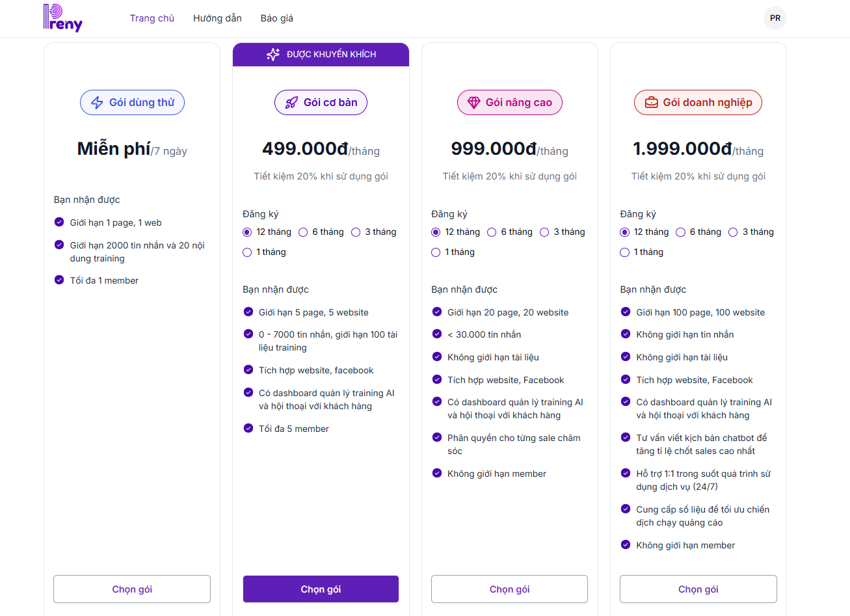Click the diamond icon on Gói nâng cao

click(x=473, y=103)
